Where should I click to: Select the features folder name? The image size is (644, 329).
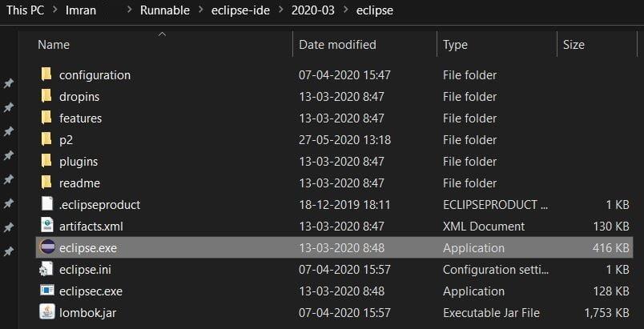(x=80, y=118)
